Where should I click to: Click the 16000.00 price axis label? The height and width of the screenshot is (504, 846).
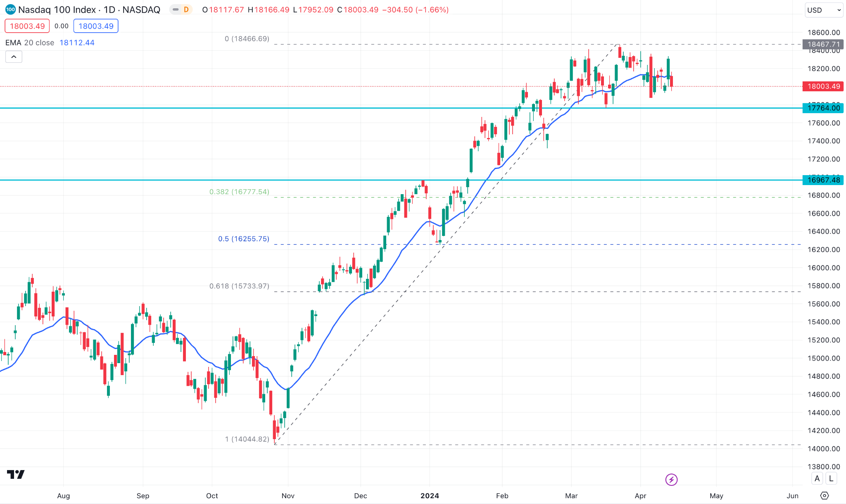824,268
